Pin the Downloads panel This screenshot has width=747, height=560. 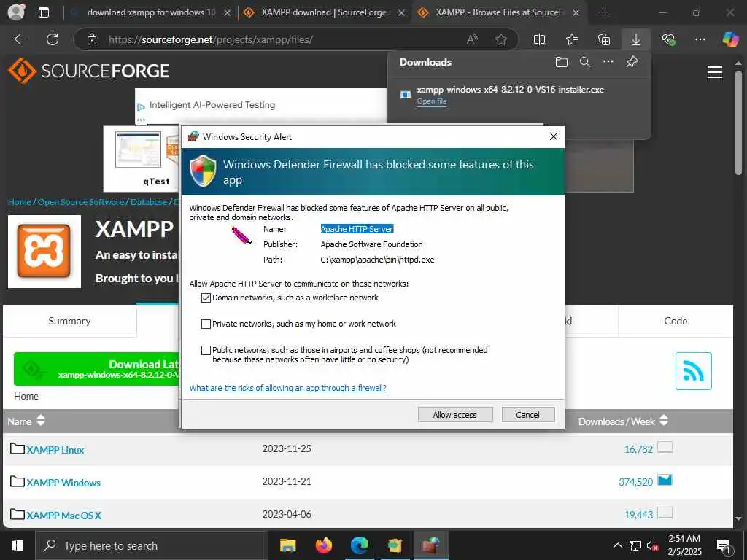[x=632, y=62]
